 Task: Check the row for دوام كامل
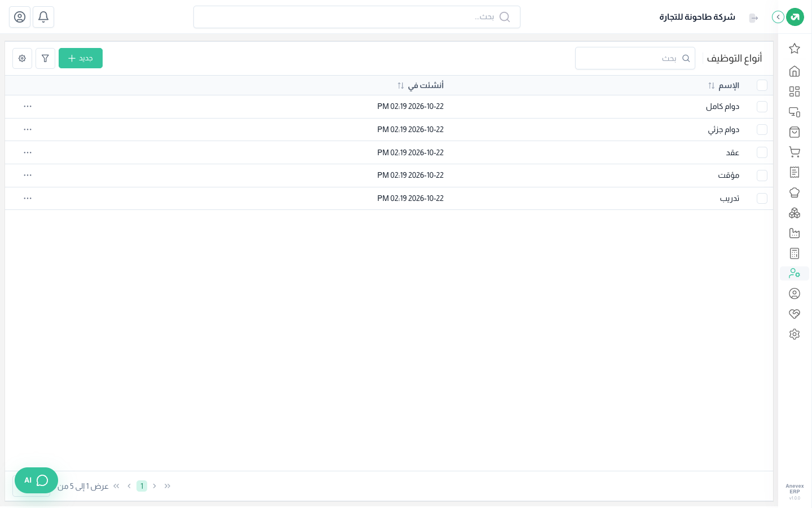(762, 107)
